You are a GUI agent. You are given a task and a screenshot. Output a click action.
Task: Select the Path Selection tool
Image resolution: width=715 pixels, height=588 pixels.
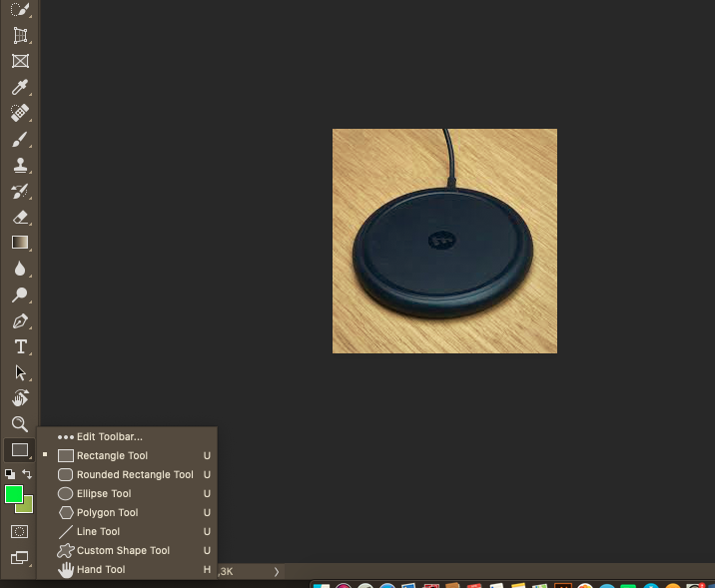(20, 372)
